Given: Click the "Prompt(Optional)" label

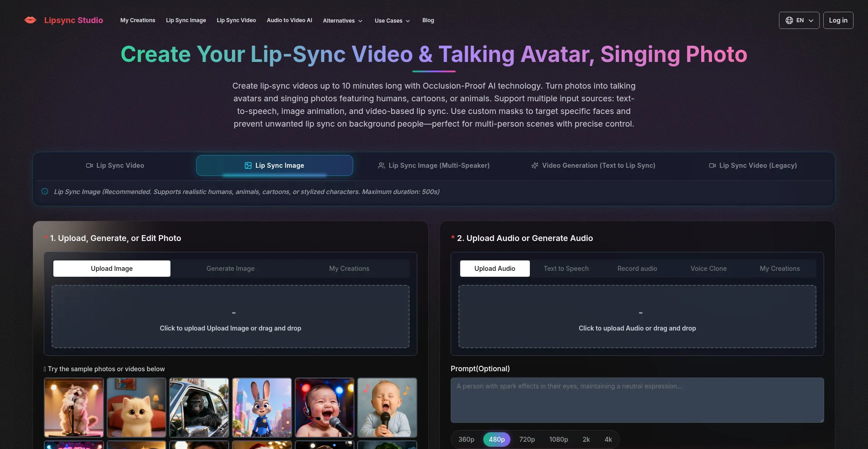Looking at the screenshot, I should point(480,369).
